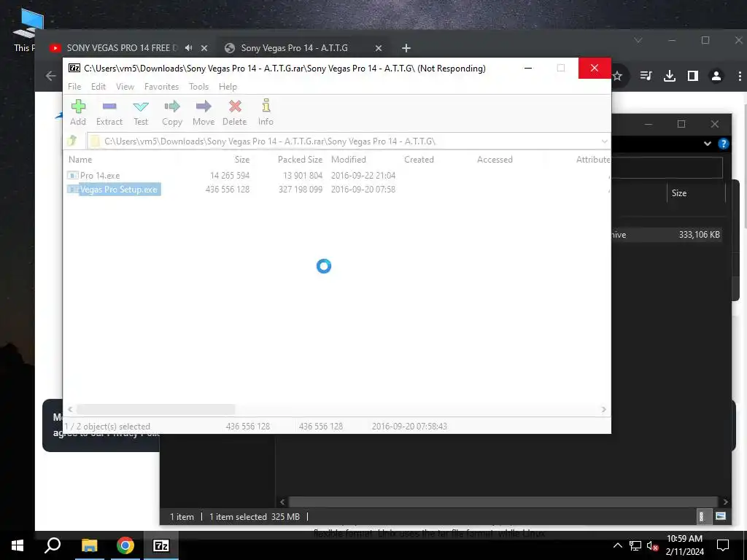
Task: Click the File Explorer horizontal scrollbar
Action: 503,502
